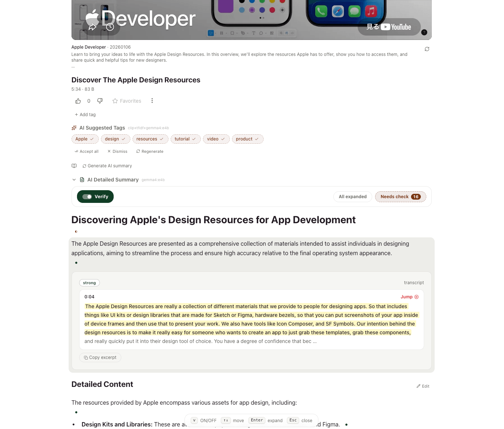This screenshot has height=429, width=504.
Task: Click the highlighted transcript excerpt text
Action: pyautogui.click(x=251, y=319)
